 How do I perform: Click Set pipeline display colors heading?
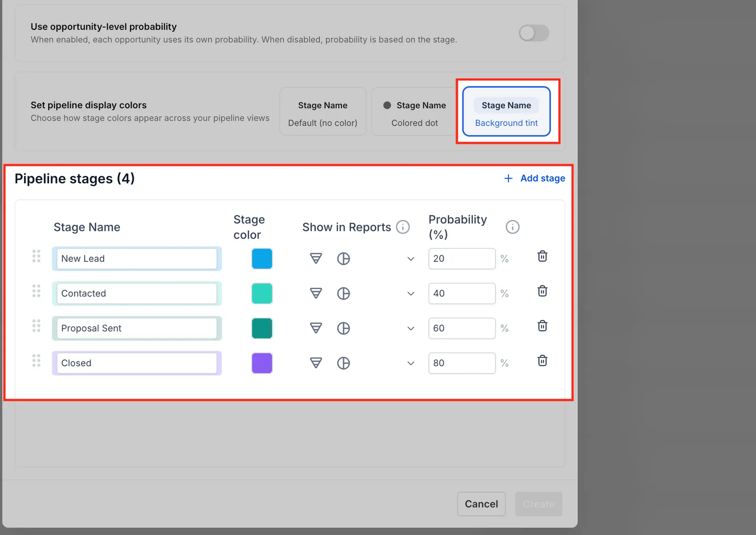89,105
